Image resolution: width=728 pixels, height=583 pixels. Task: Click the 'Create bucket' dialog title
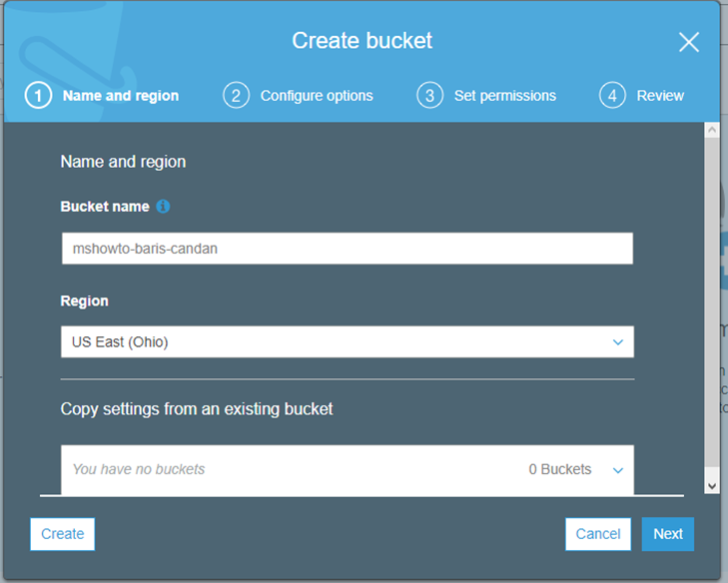(363, 41)
